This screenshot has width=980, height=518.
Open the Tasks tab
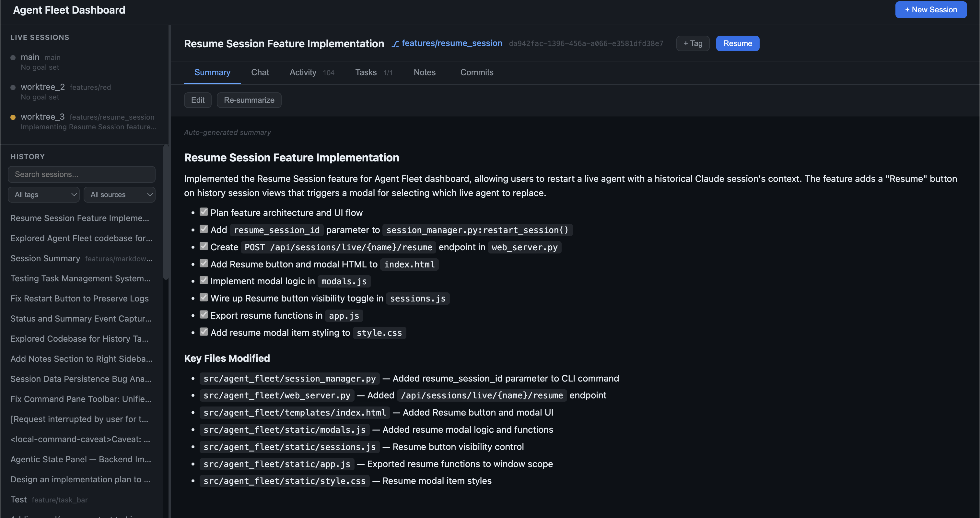coord(374,72)
